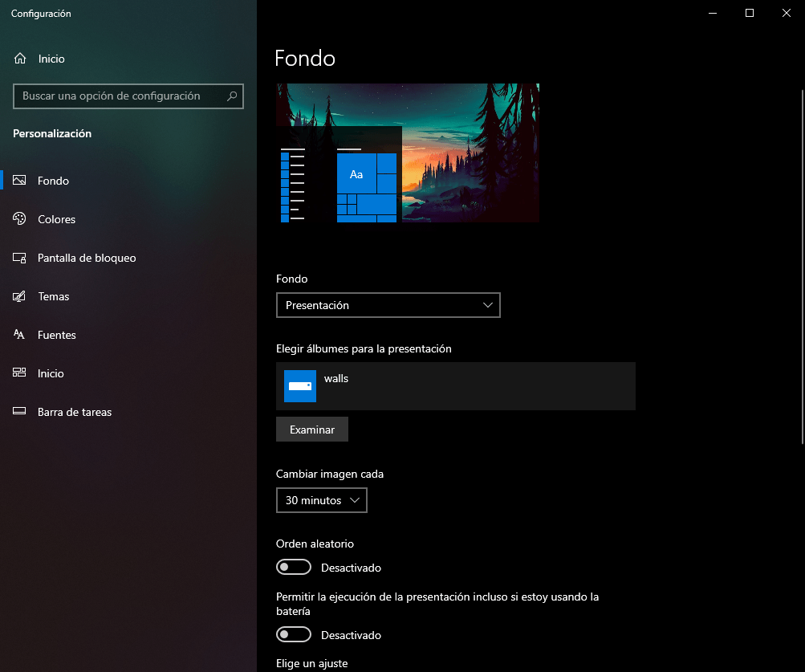Viewport: 805px width, 672px height.
Task: Click the search settings input field
Action: 120,96
